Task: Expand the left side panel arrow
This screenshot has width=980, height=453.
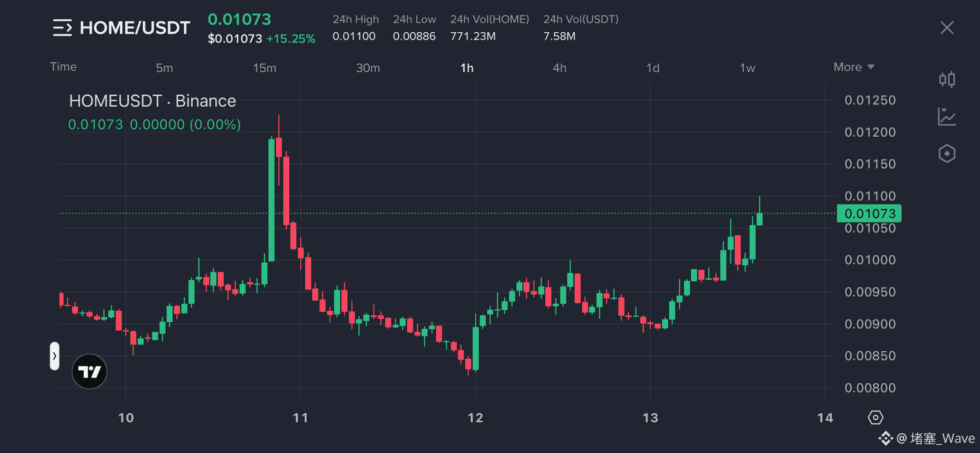Action: (x=55, y=356)
